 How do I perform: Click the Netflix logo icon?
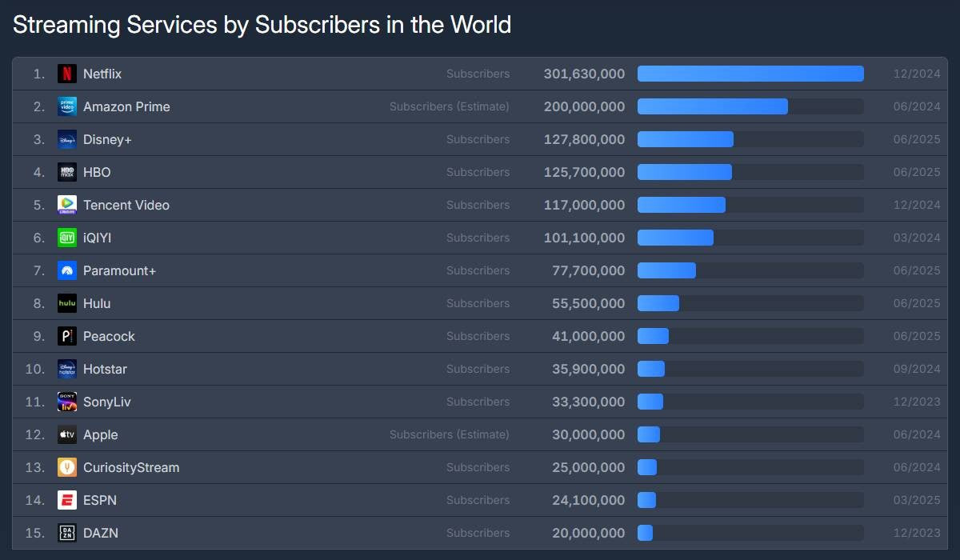pos(67,74)
